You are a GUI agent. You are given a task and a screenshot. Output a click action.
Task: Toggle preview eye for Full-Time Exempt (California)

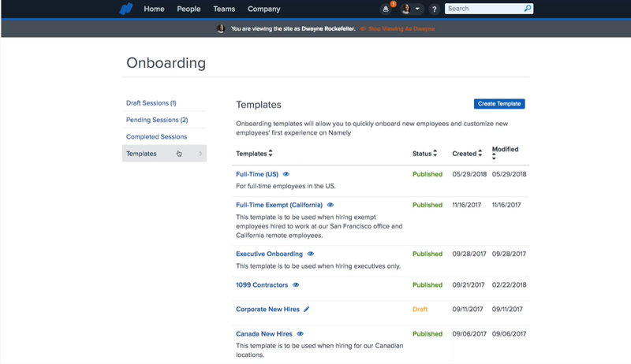(330, 205)
